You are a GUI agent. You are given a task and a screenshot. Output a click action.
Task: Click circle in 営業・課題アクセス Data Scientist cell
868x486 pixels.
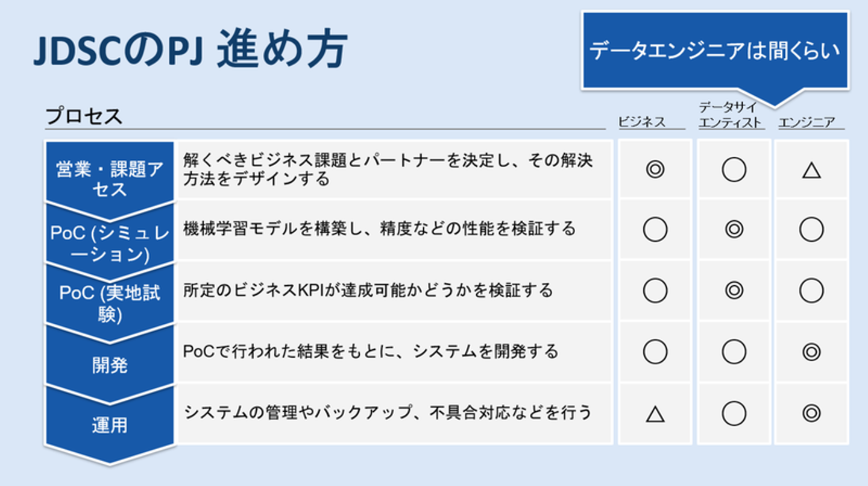pos(734,170)
